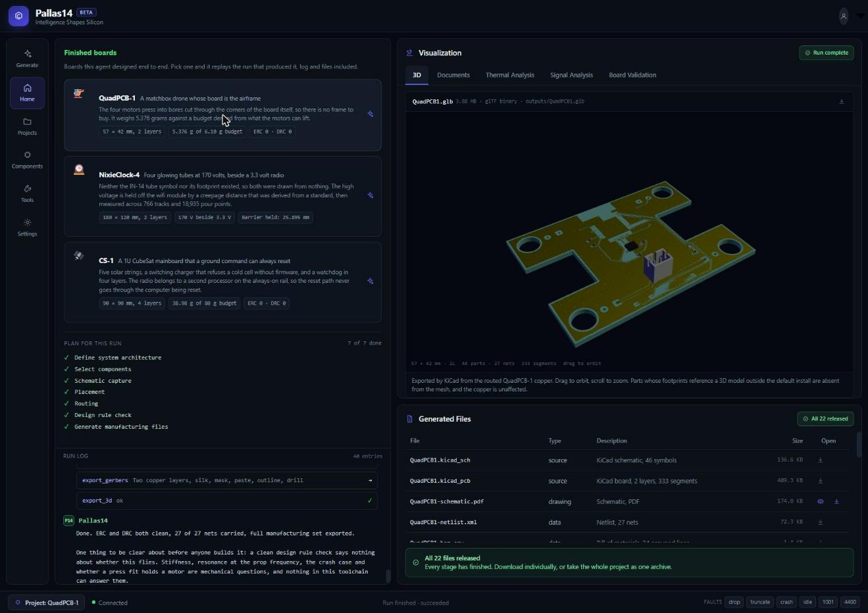Image resolution: width=868 pixels, height=613 pixels.
Task: Select the NixieClock-4 finished board card
Action: pyautogui.click(x=222, y=196)
